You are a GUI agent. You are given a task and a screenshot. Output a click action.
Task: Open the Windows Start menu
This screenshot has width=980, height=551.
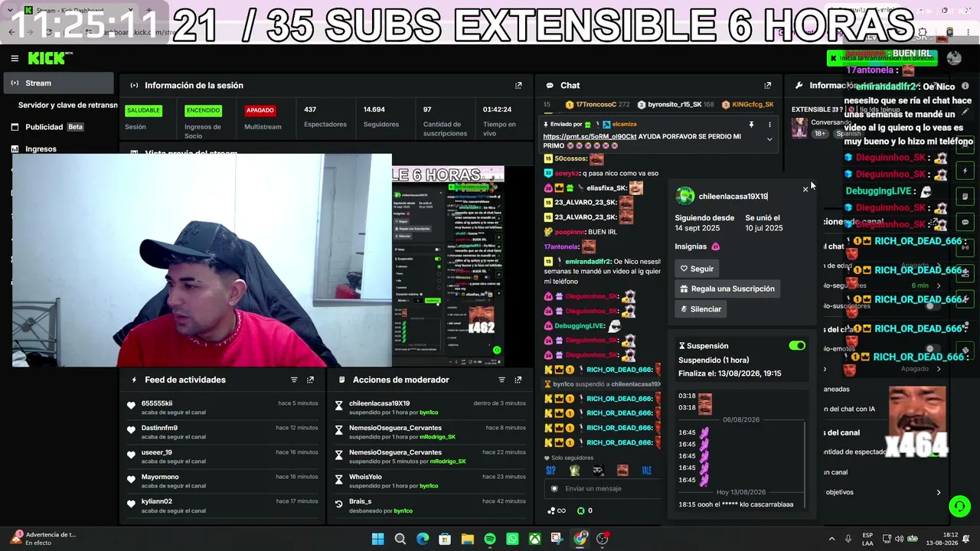click(x=377, y=539)
